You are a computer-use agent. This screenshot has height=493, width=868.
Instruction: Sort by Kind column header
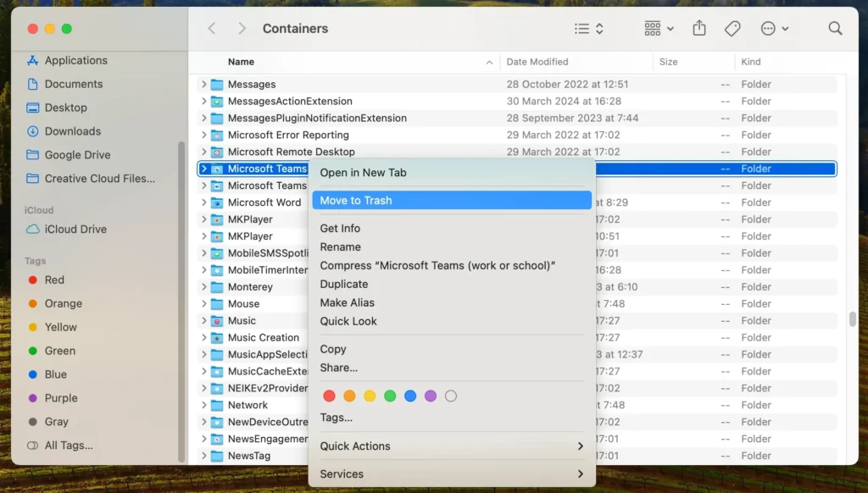tap(751, 62)
